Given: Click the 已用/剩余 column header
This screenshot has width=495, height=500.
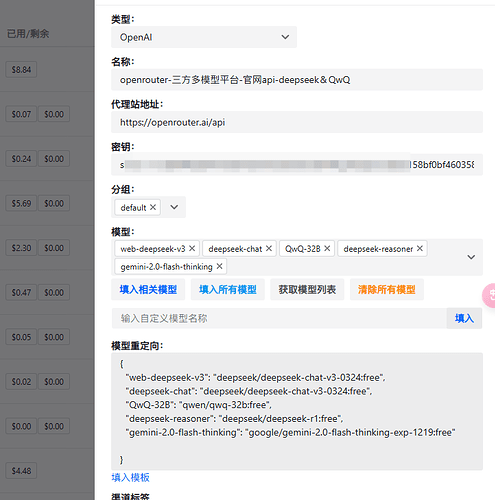Looking at the screenshot, I should 28,33.
